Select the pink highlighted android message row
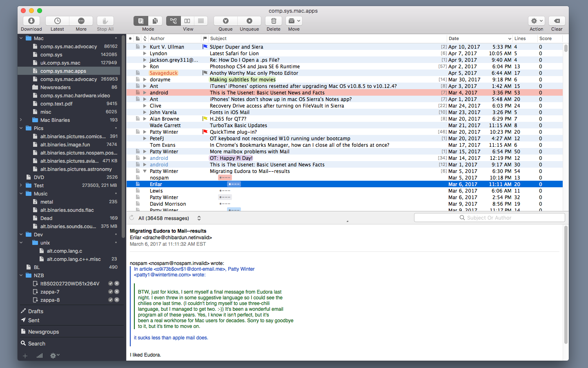This screenshot has width=588, height=368. pos(345,93)
